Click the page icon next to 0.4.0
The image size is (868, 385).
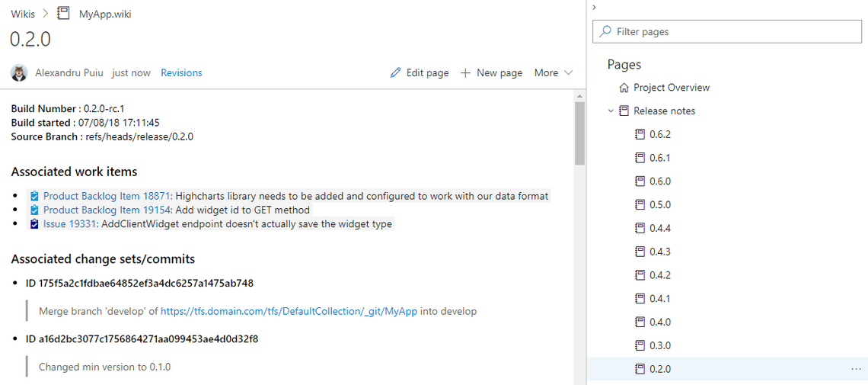click(640, 322)
